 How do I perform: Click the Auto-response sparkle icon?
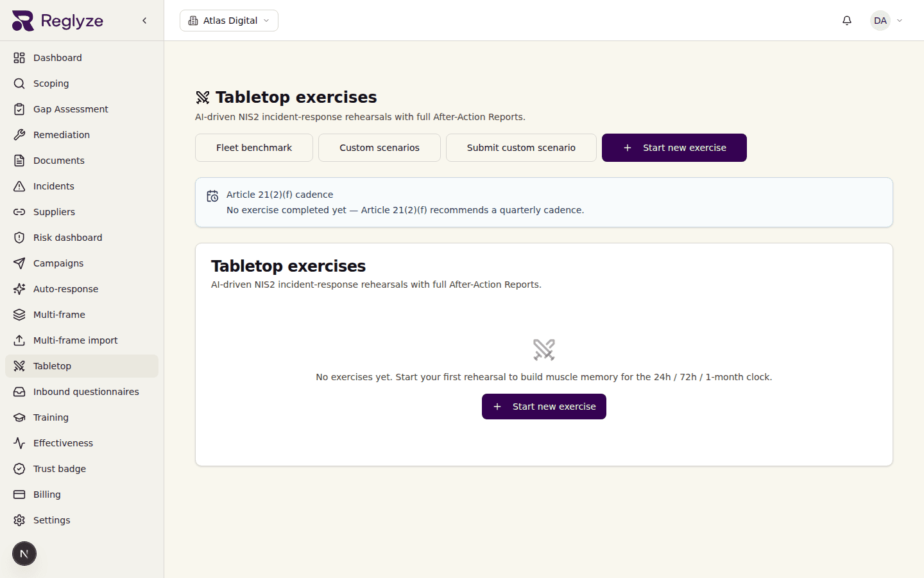pyautogui.click(x=19, y=289)
